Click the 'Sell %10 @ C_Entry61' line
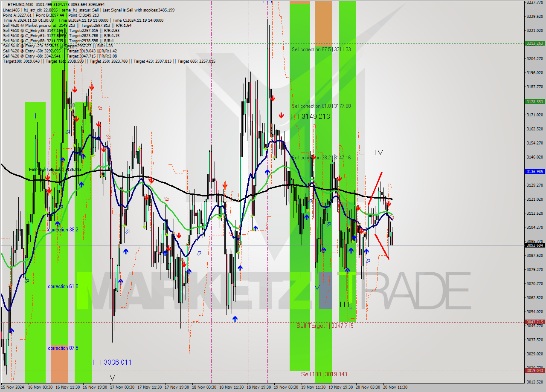The width and height of the screenshot is (546, 392). [61, 36]
